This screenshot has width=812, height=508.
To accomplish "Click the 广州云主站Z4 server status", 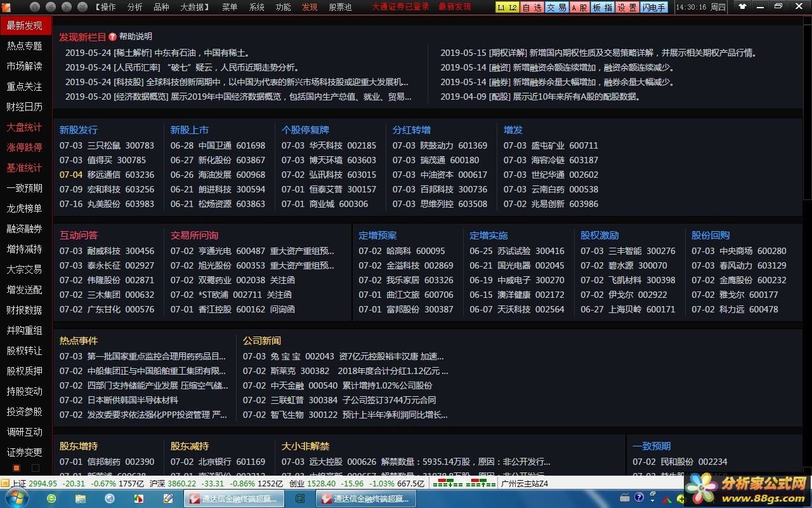I will 524,484.
